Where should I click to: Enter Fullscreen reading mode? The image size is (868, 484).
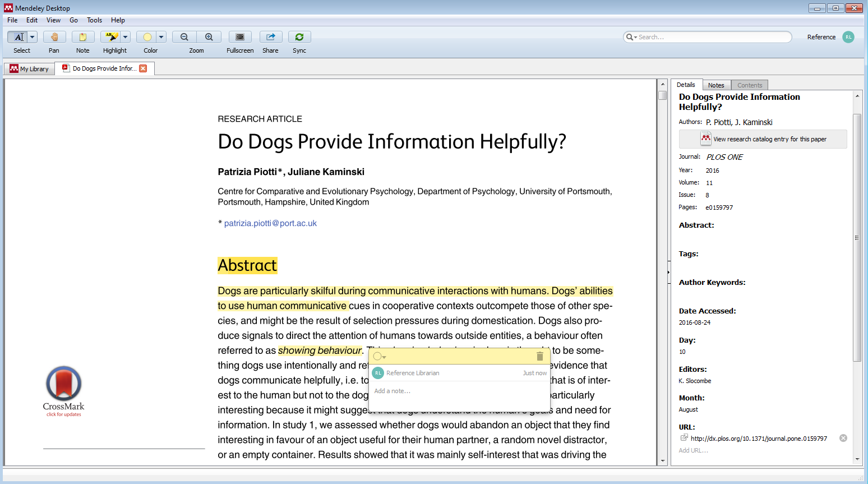[240, 37]
